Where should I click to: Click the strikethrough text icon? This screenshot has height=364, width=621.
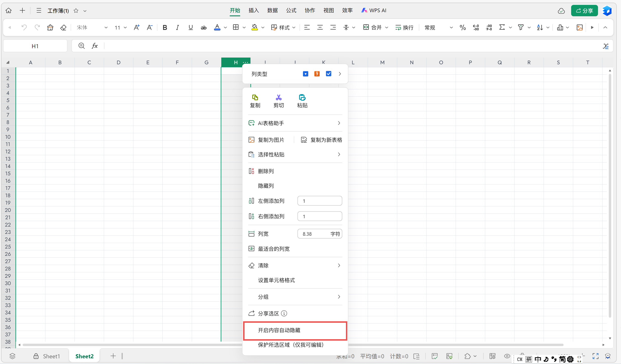(204, 28)
